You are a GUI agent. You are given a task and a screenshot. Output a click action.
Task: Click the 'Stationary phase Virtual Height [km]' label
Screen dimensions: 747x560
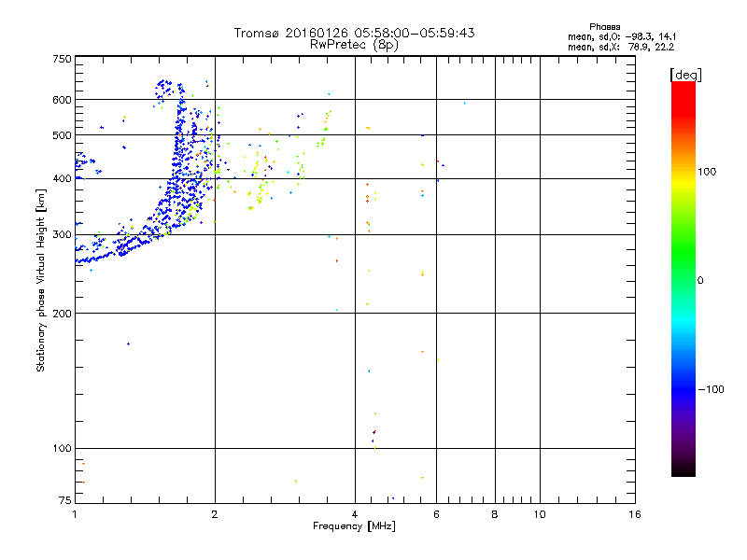point(41,280)
